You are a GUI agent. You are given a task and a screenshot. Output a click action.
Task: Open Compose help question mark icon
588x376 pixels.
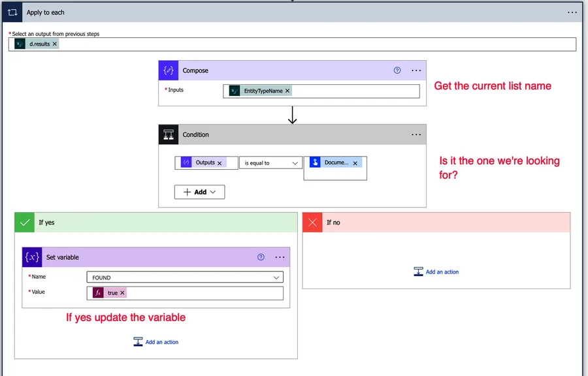(397, 70)
